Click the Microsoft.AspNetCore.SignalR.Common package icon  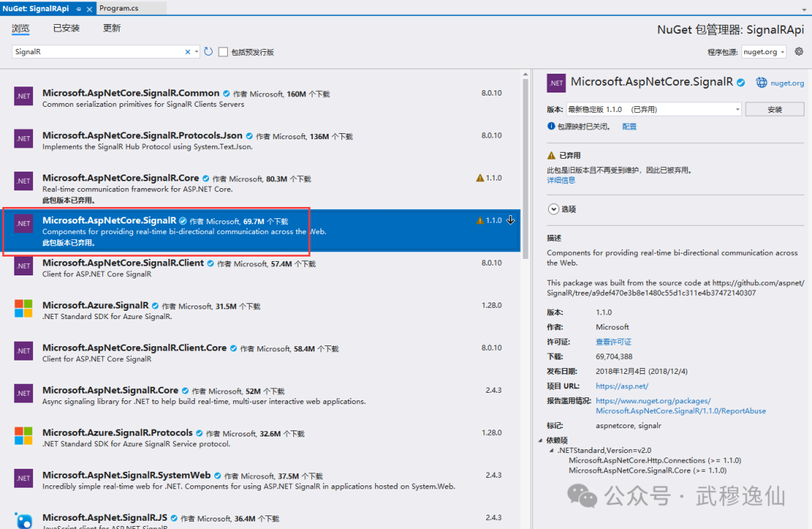(23, 96)
